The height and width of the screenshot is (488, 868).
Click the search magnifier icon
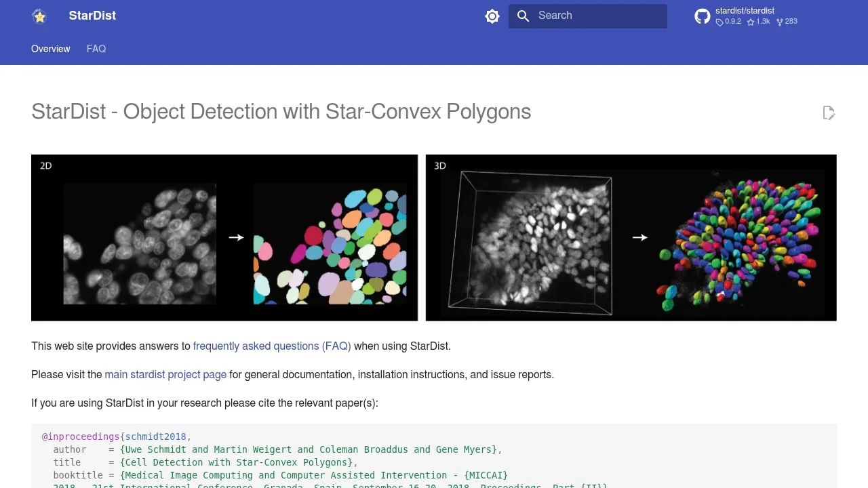(x=523, y=16)
